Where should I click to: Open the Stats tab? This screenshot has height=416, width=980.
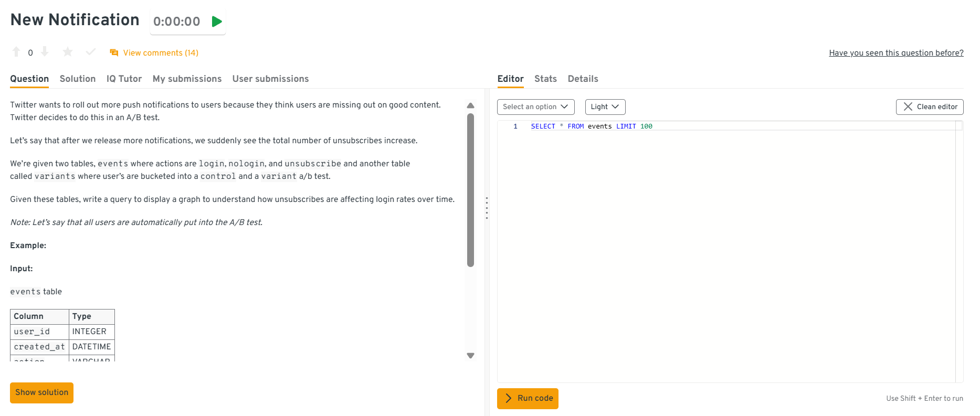tap(545, 79)
